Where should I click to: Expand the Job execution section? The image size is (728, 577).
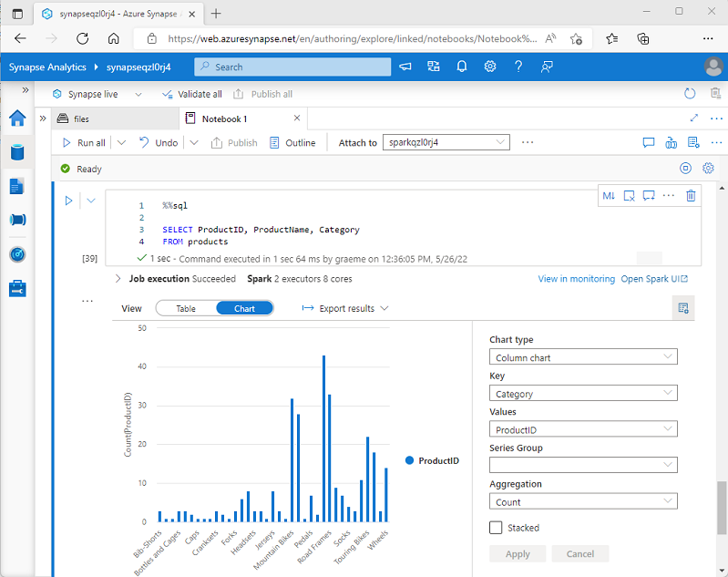point(119,279)
